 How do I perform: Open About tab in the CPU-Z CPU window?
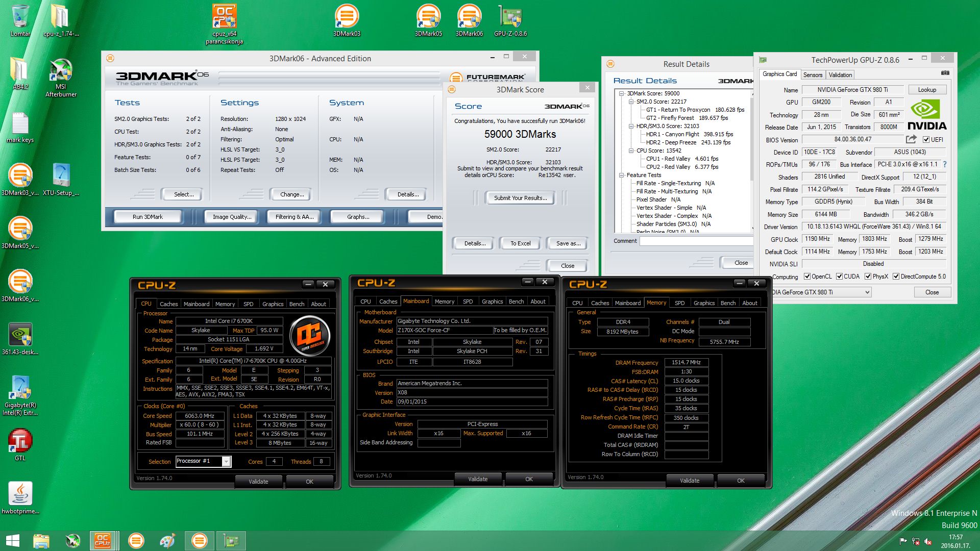pyautogui.click(x=318, y=304)
